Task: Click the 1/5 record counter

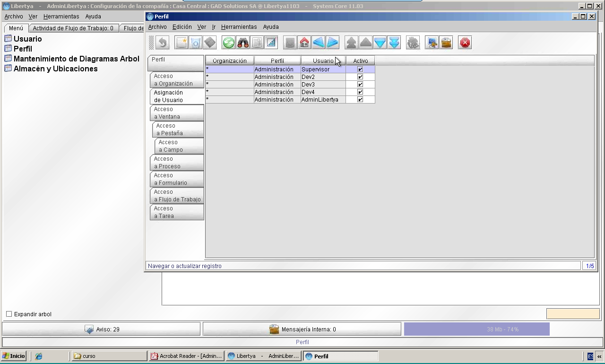Action: pos(590,266)
